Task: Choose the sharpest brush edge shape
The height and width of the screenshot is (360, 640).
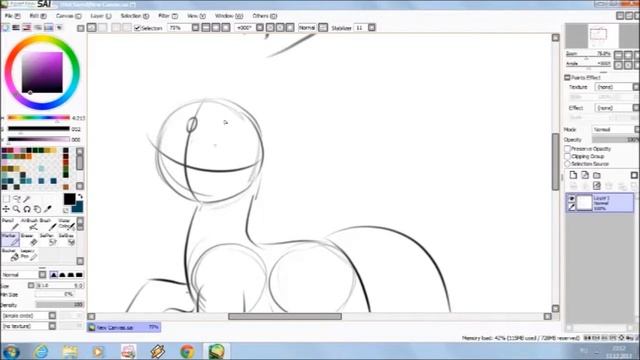Action: (53, 275)
